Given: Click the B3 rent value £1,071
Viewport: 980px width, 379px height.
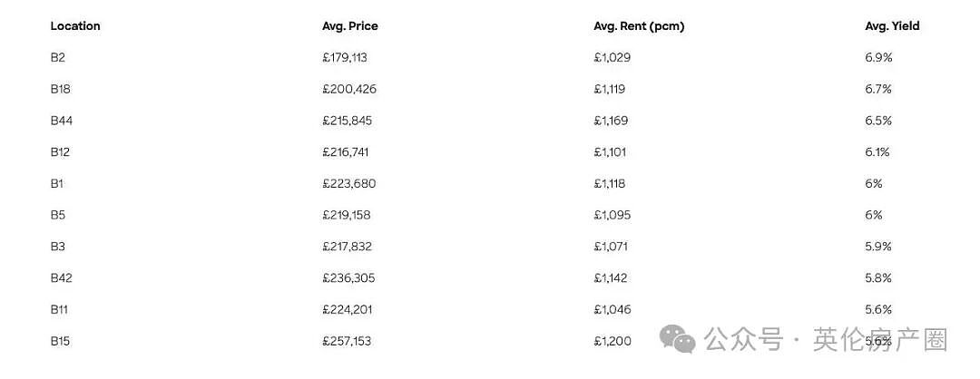Looking at the screenshot, I should click(611, 247).
